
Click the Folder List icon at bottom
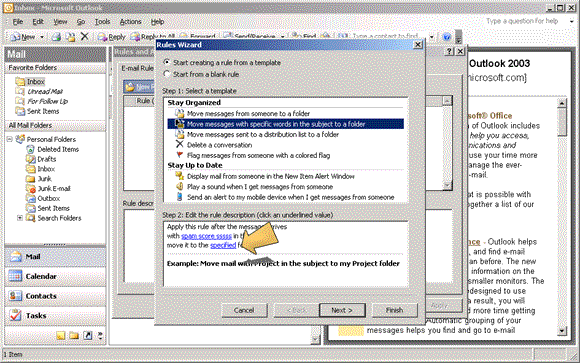click(x=74, y=335)
